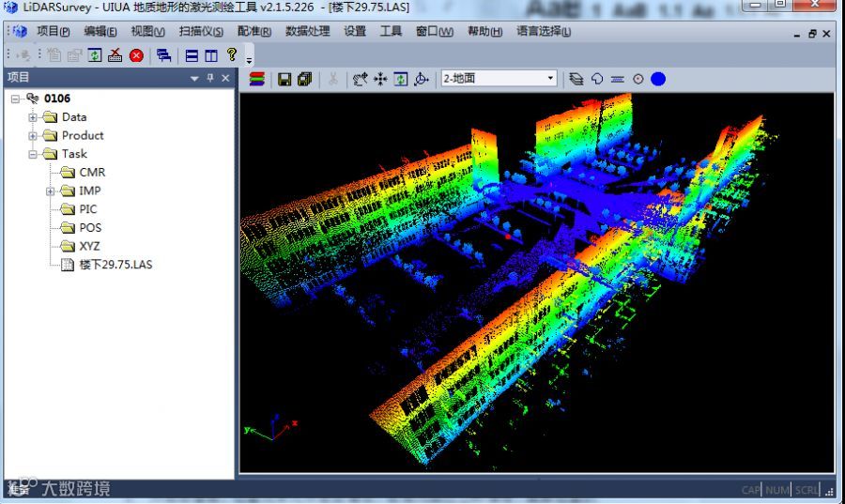Image resolution: width=845 pixels, height=504 pixels.
Task: Click the green refresh icon in top toolbar
Action: 95,55
